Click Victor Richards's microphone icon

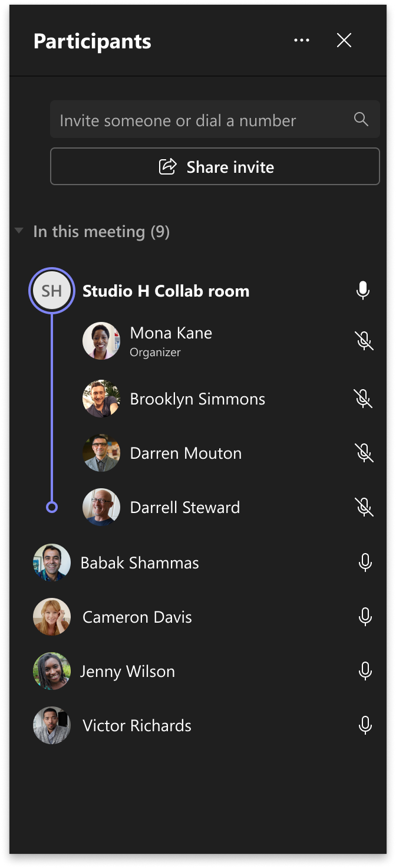[365, 725]
